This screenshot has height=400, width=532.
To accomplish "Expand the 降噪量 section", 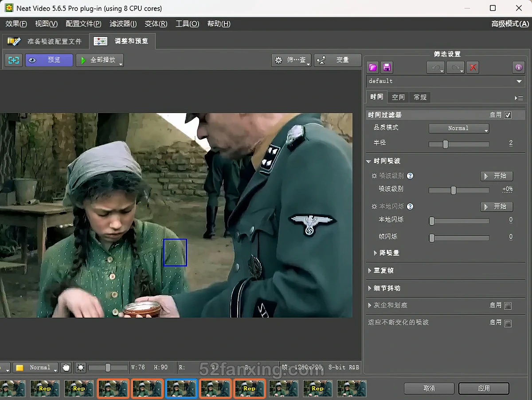I will coord(376,253).
